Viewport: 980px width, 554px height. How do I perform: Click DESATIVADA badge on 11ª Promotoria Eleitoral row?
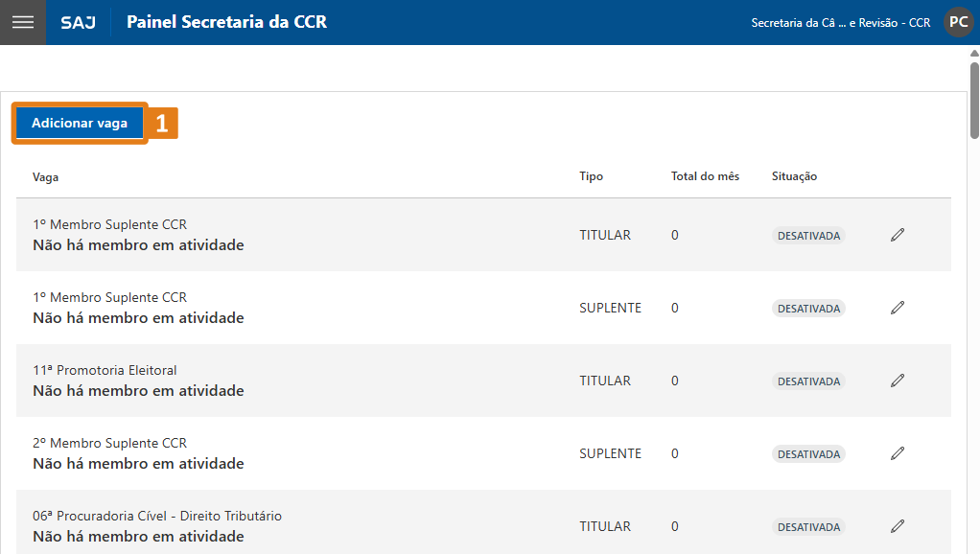click(808, 381)
